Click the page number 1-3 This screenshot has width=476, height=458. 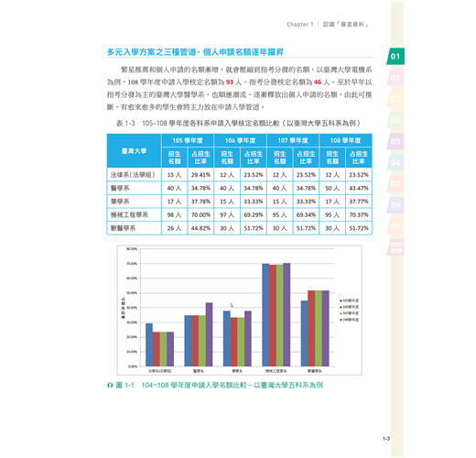click(x=386, y=439)
